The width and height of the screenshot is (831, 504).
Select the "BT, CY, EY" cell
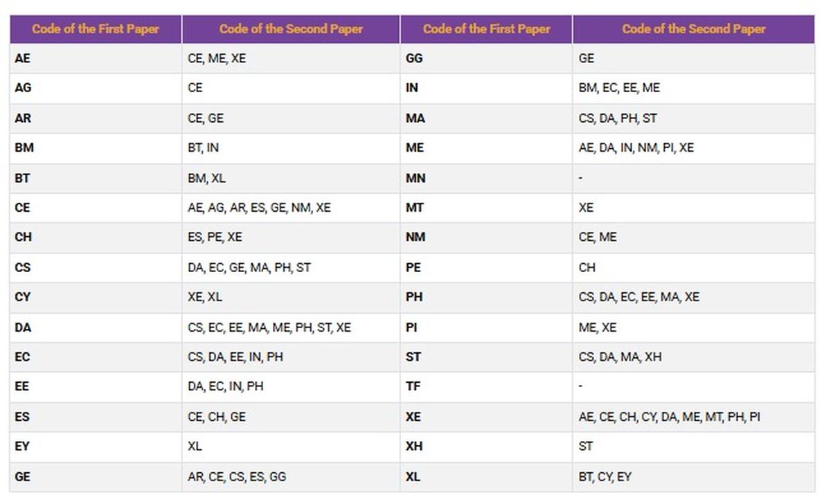coord(605,477)
